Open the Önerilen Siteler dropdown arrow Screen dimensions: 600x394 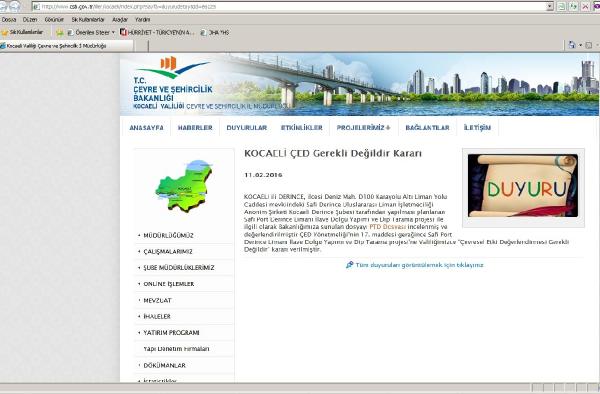click(113, 33)
